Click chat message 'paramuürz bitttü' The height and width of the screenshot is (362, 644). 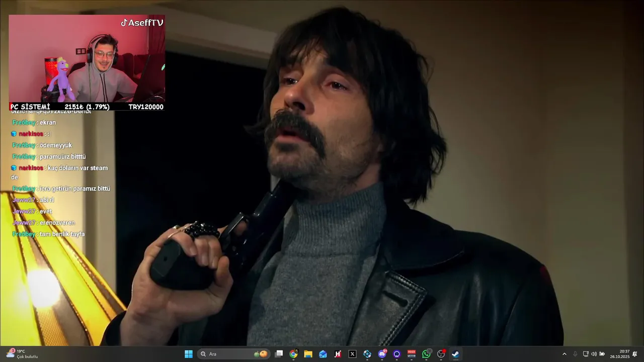coord(63,156)
